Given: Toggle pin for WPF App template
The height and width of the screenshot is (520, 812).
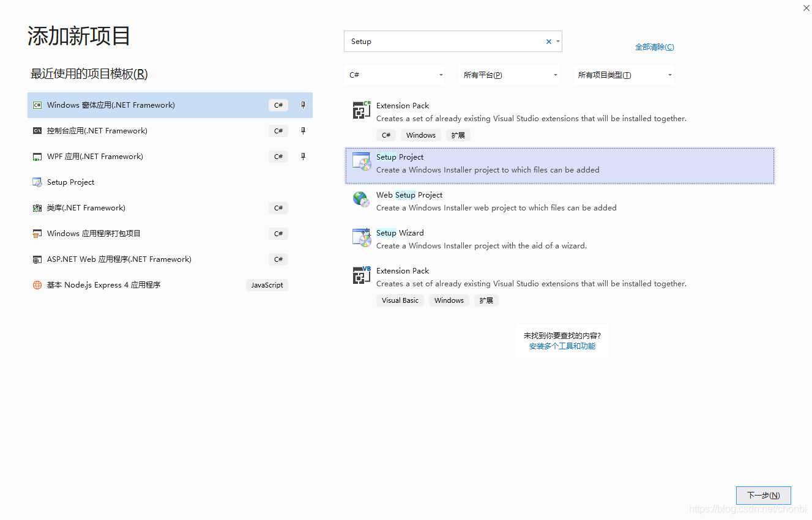Looking at the screenshot, I should coord(303,157).
